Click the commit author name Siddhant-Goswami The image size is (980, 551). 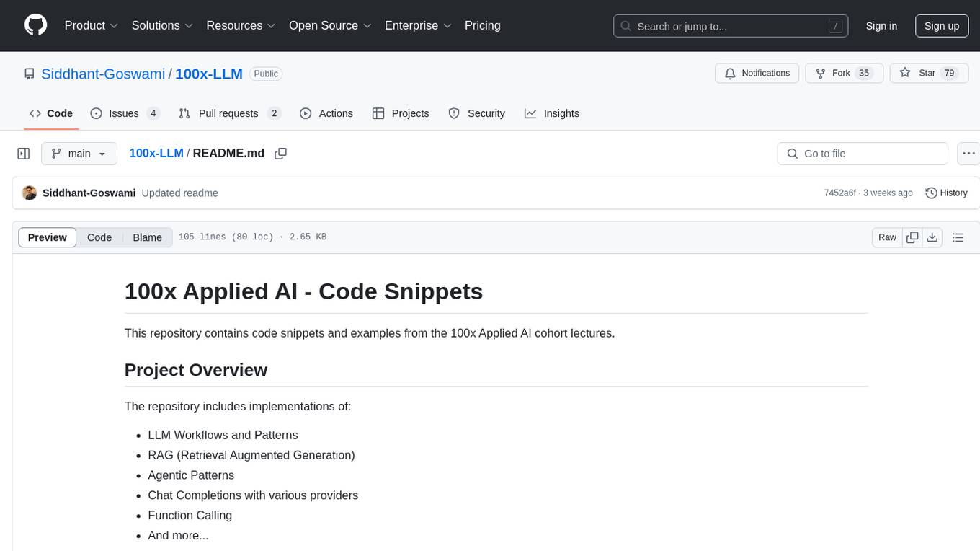[x=89, y=193]
